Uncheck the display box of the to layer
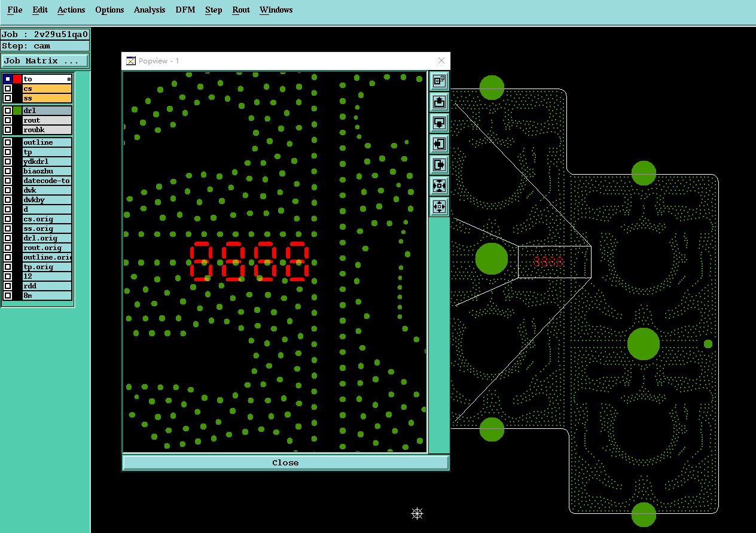The image size is (756, 533). 8,79
